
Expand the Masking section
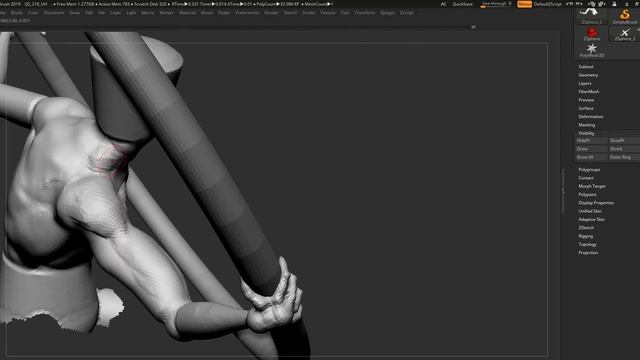pos(587,125)
